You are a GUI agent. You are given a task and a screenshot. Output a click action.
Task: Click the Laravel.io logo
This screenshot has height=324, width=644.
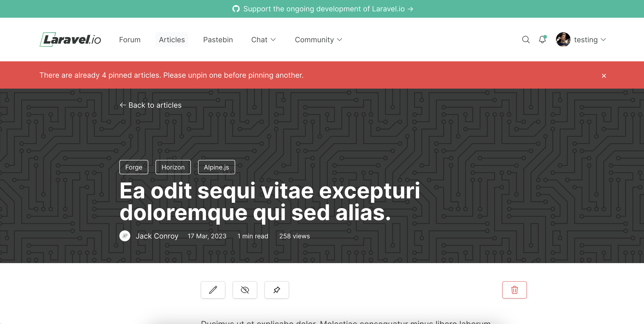click(70, 40)
